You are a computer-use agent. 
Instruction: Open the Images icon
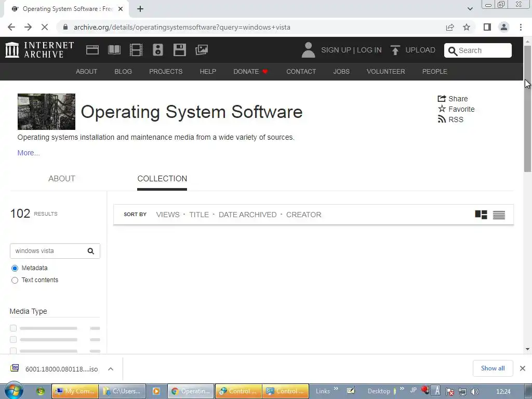tap(202, 50)
